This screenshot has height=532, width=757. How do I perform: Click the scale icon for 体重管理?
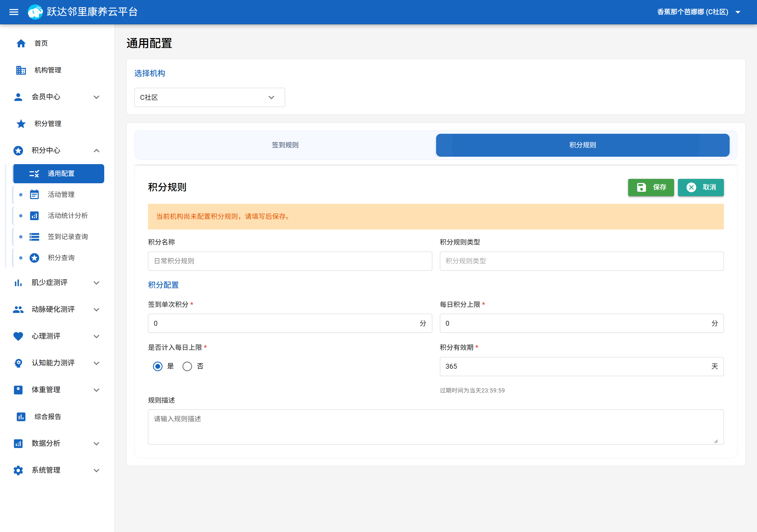point(18,390)
